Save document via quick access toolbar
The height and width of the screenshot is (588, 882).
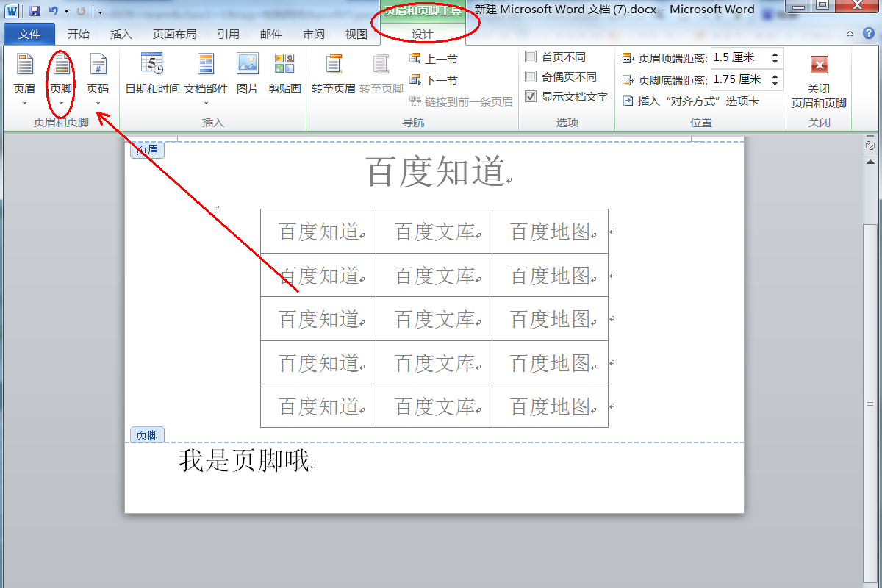coord(35,11)
